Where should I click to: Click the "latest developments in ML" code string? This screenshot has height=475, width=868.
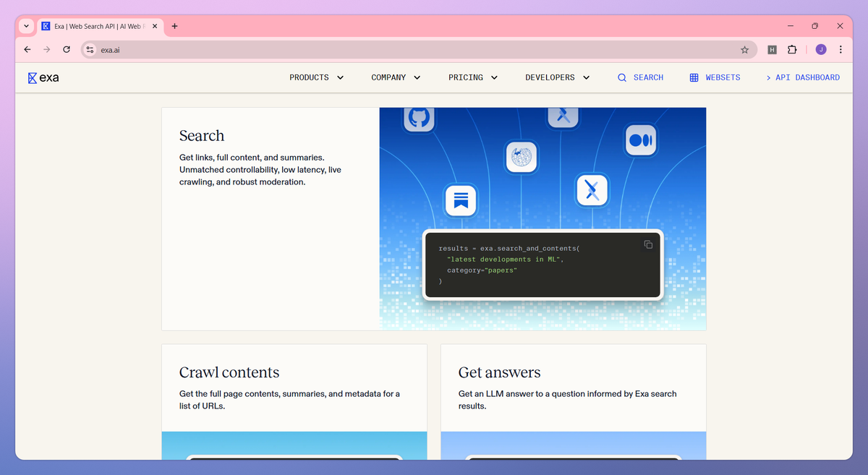(x=505, y=259)
